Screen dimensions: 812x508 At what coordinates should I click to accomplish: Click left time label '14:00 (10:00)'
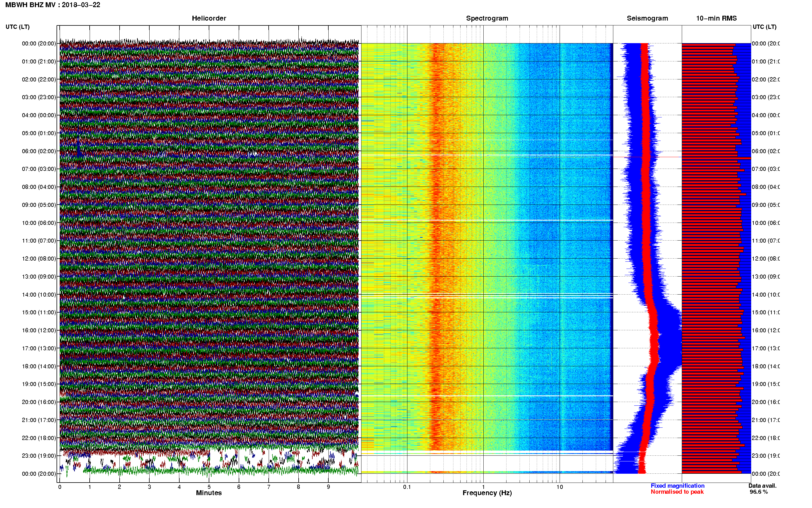39,295
